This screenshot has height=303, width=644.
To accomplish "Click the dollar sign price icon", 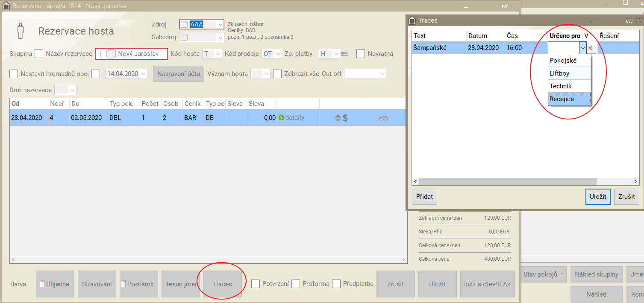I will pyautogui.click(x=345, y=118).
